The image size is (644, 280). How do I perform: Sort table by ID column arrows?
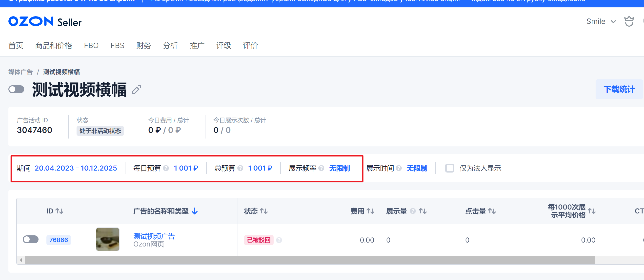(59, 211)
